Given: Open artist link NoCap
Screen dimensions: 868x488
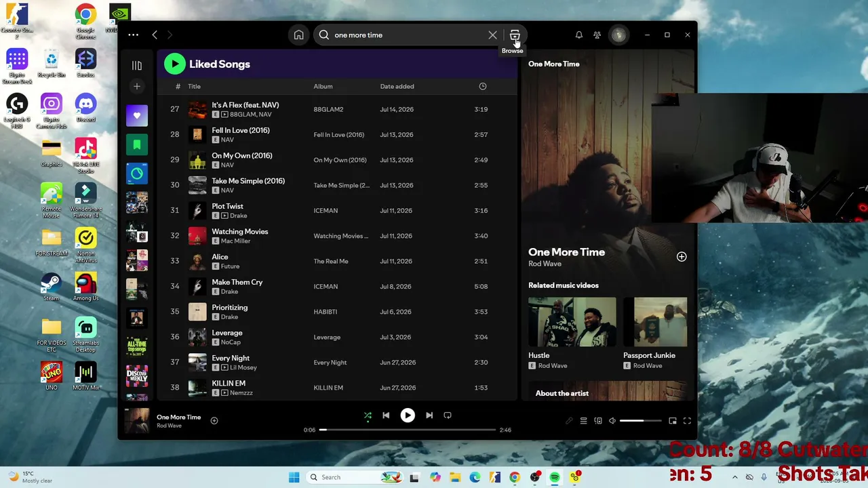Looking at the screenshot, I should 232,342.
